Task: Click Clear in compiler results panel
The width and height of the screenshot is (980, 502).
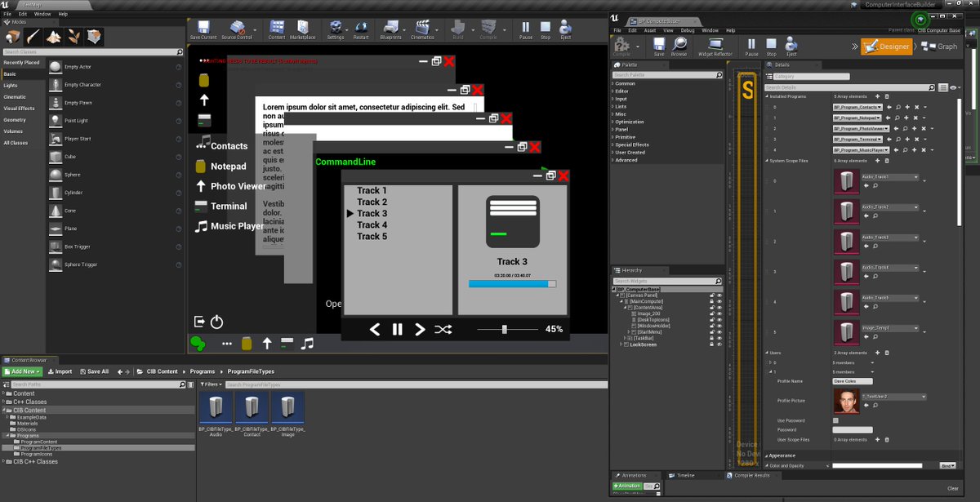Action: click(x=952, y=488)
